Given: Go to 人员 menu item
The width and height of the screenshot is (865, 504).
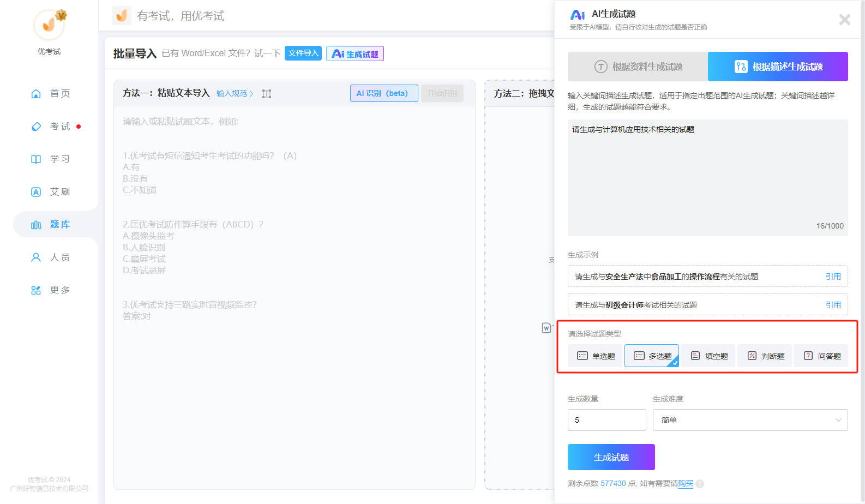Looking at the screenshot, I should 60,257.
